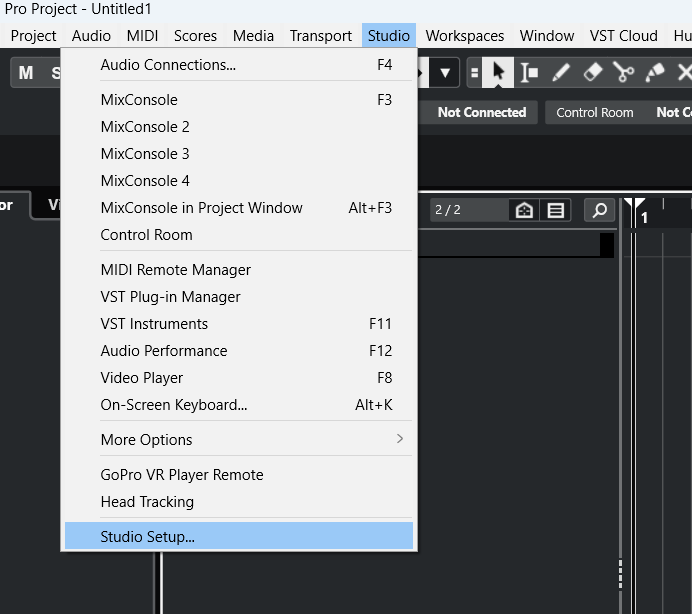Open the Media menu

(x=253, y=36)
